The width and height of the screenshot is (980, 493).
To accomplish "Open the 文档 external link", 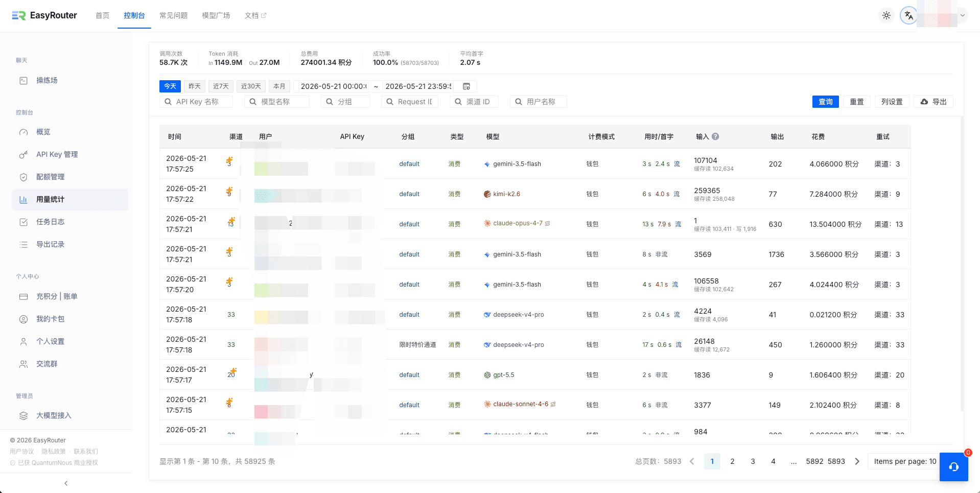I will click(x=255, y=15).
